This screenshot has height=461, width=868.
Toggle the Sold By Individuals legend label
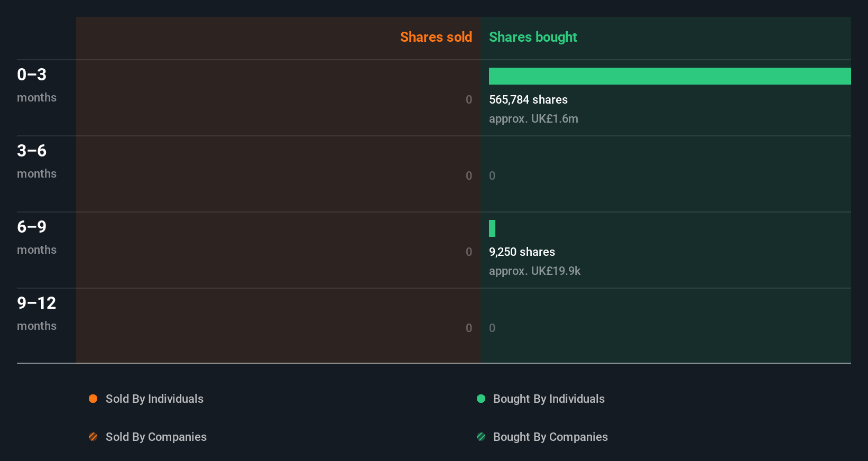coord(154,399)
